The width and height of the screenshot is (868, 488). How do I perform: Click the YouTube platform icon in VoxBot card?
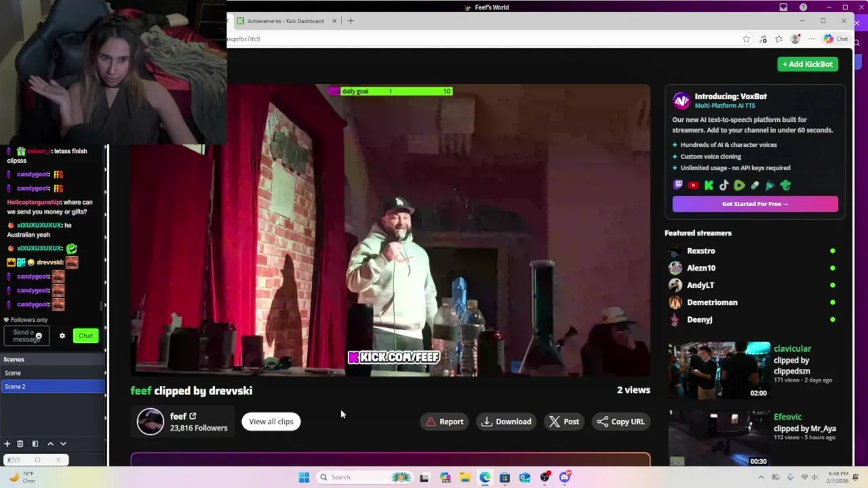(x=693, y=185)
